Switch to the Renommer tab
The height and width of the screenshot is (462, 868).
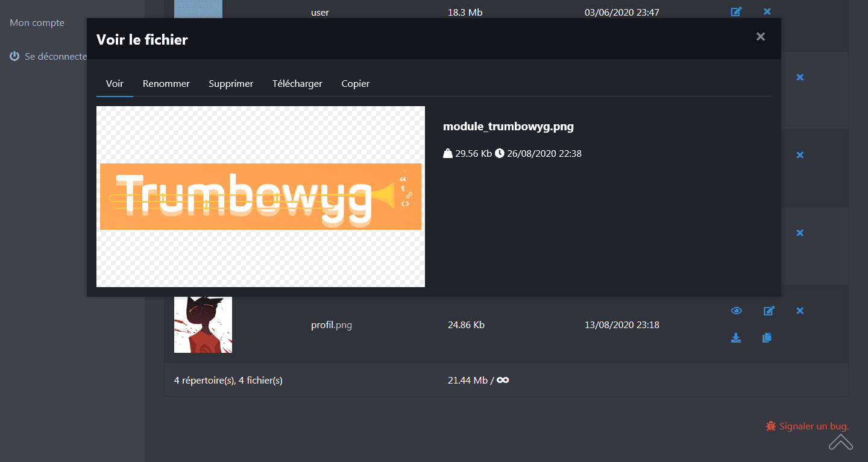[166, 83]
